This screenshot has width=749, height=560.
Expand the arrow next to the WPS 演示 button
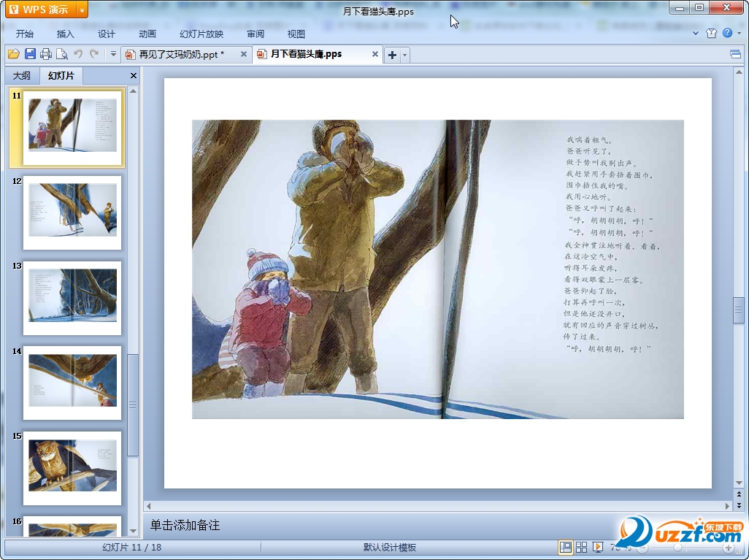pyautogui.click(x=82, y=9)
